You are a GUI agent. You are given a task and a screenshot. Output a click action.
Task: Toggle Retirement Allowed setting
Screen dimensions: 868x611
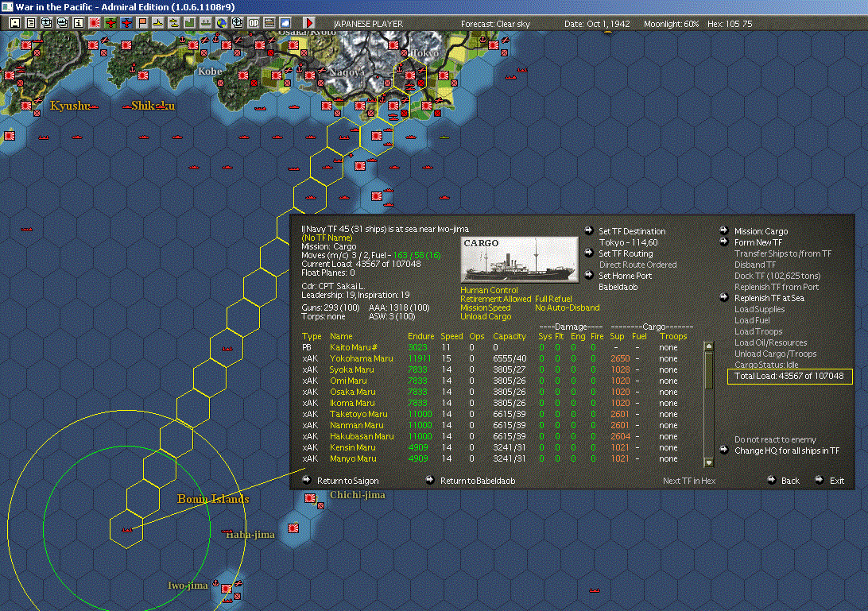coord(495,299)
